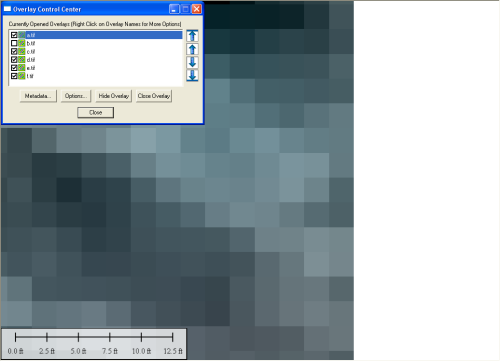Toggle the d.tif visibility checkbox

14,60
